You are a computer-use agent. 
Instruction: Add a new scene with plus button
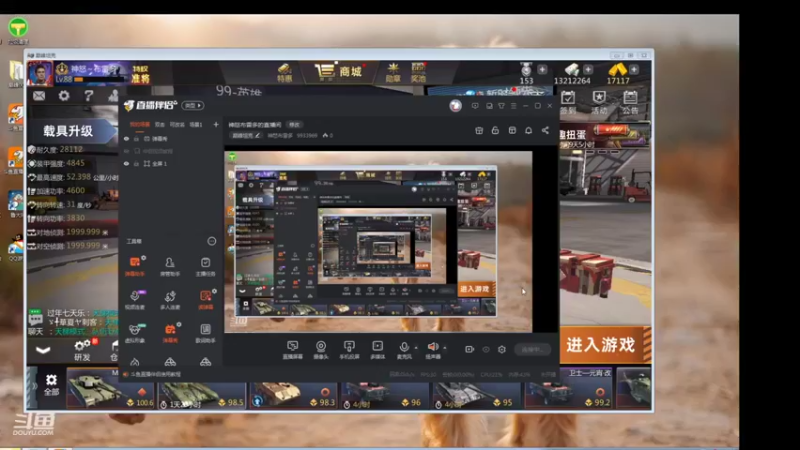pyautogui.click(x=215, y=124)
